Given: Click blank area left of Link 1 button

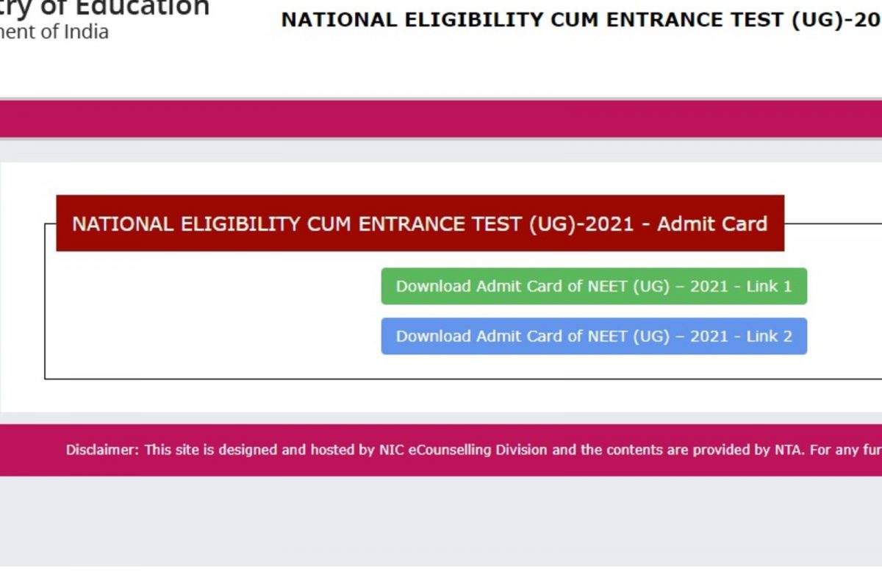Looking at the screenshot, I should pyautogui.click(x=213, y=287).
